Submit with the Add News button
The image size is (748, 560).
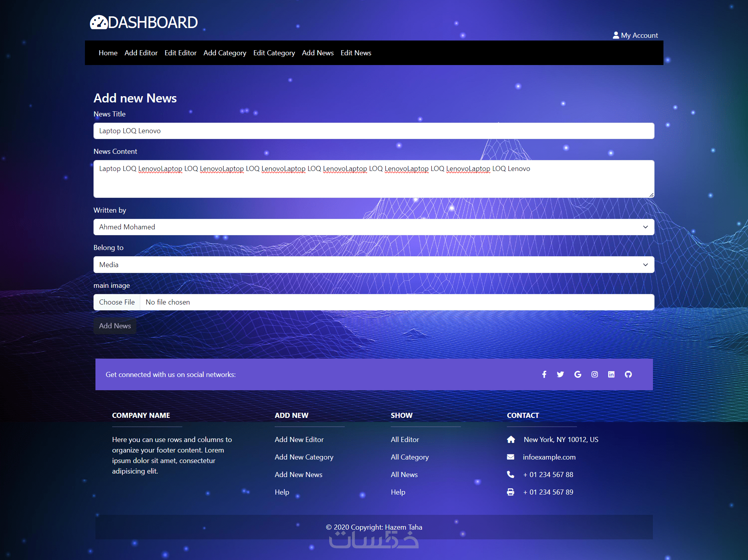tap(115, 326)
